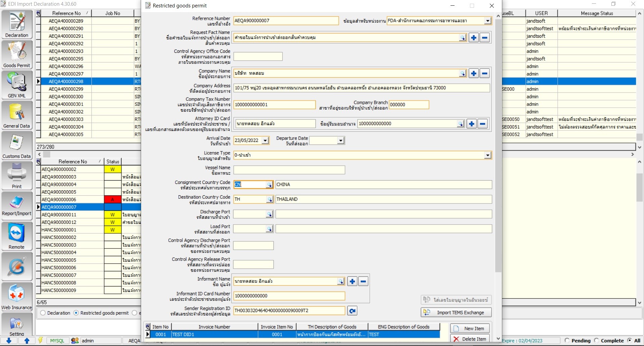
Task: Select the Restricted goods permit radio button
Action: pos(76,313)
